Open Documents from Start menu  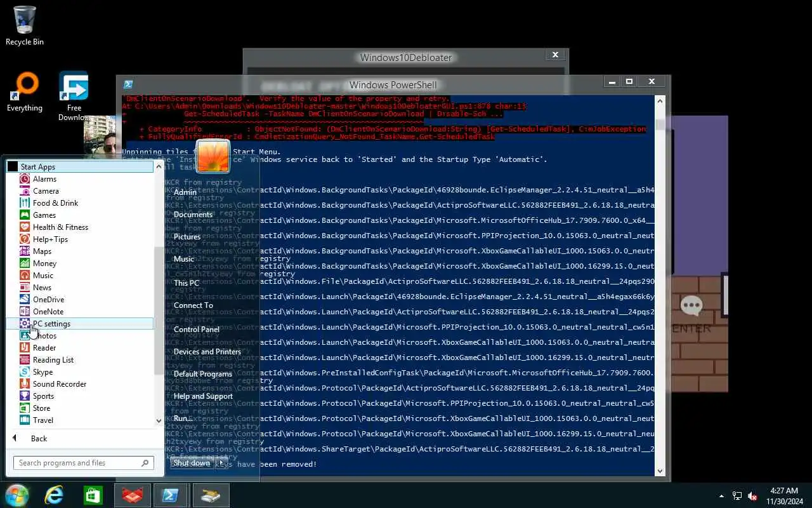[x=193, y=215]
